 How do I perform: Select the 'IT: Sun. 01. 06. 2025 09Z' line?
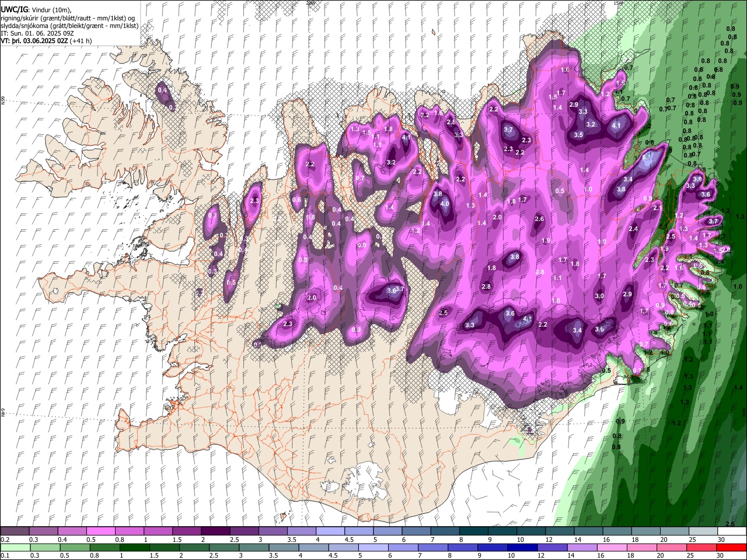pyautogui.click(x=37, y=33)
